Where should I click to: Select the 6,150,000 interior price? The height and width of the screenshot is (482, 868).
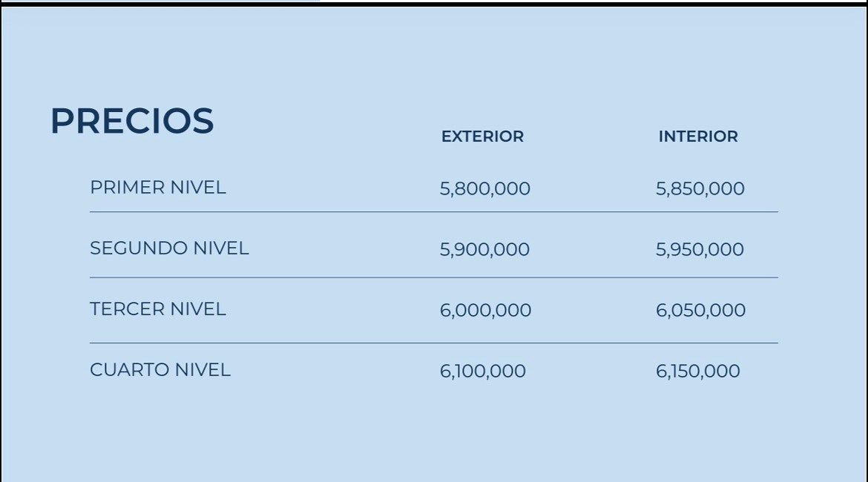[x=698, y=372]
